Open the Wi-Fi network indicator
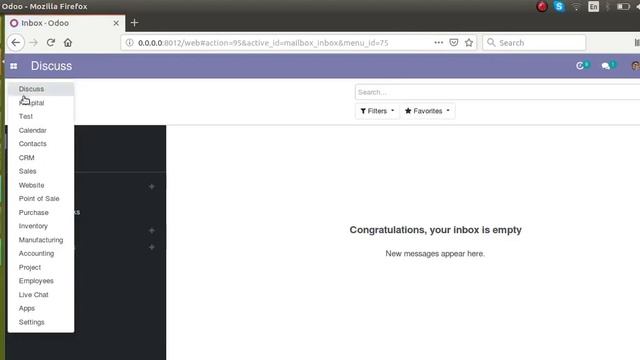640x360 pixels. (576, 7)
